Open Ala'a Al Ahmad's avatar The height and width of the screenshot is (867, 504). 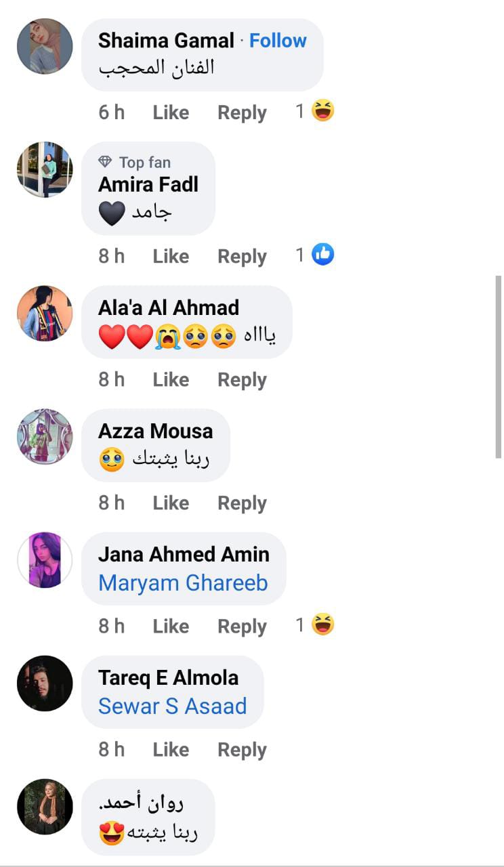(x=45, y=313)
